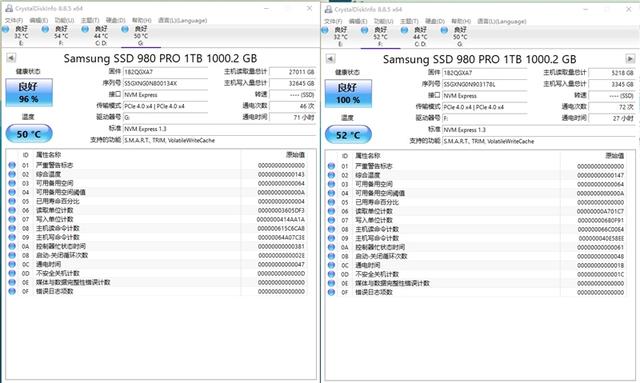Click host writes field showing 32645 GB
The height and width of the screenshot is (383, 640).
click(x=293, y=83)
